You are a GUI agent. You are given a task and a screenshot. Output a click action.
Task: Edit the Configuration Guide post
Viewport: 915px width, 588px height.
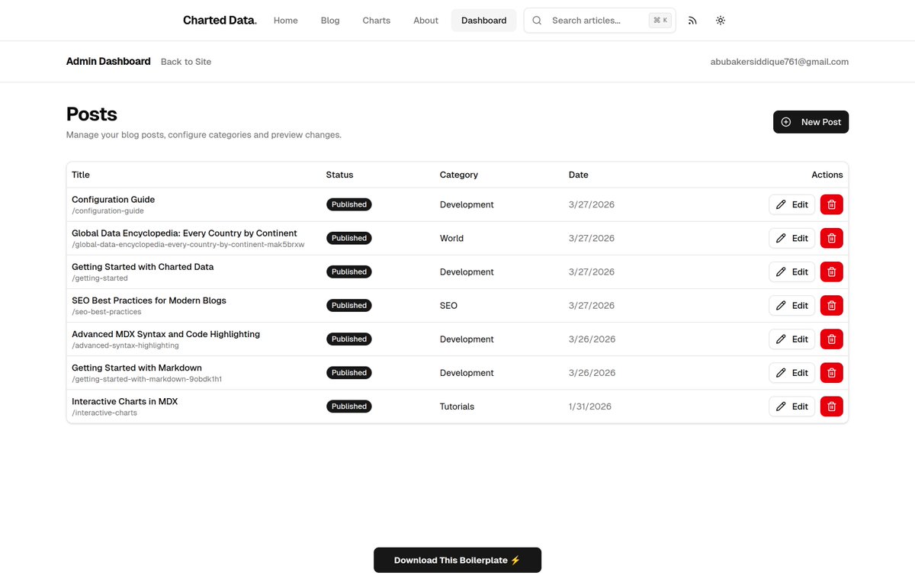791,204
